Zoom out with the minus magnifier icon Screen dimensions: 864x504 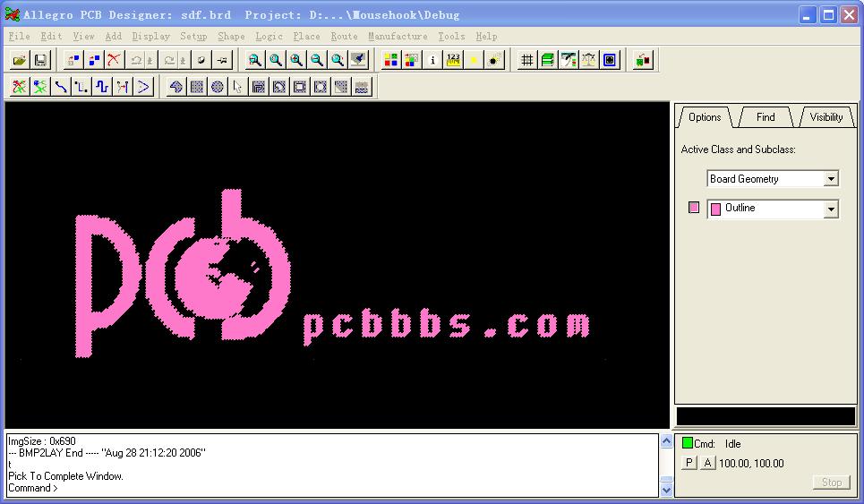tap(317, 59)
